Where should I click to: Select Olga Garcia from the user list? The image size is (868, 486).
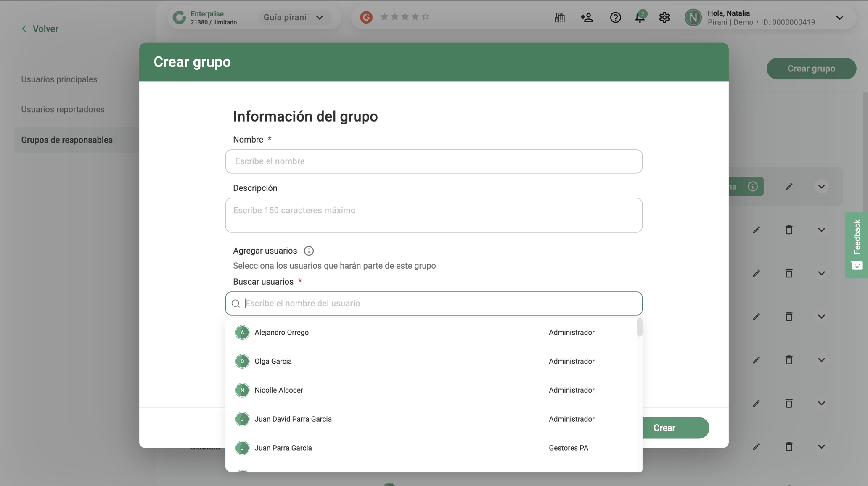coord(273,361)
